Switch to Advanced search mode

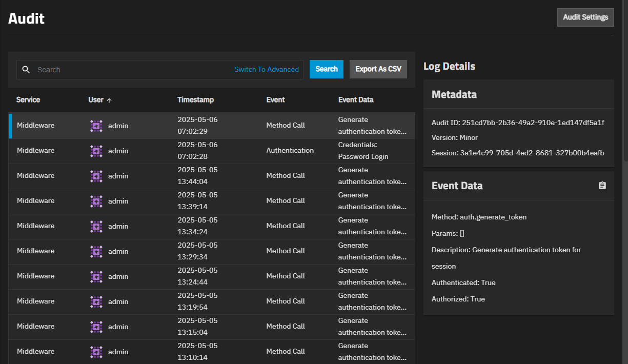click(266, 69)
